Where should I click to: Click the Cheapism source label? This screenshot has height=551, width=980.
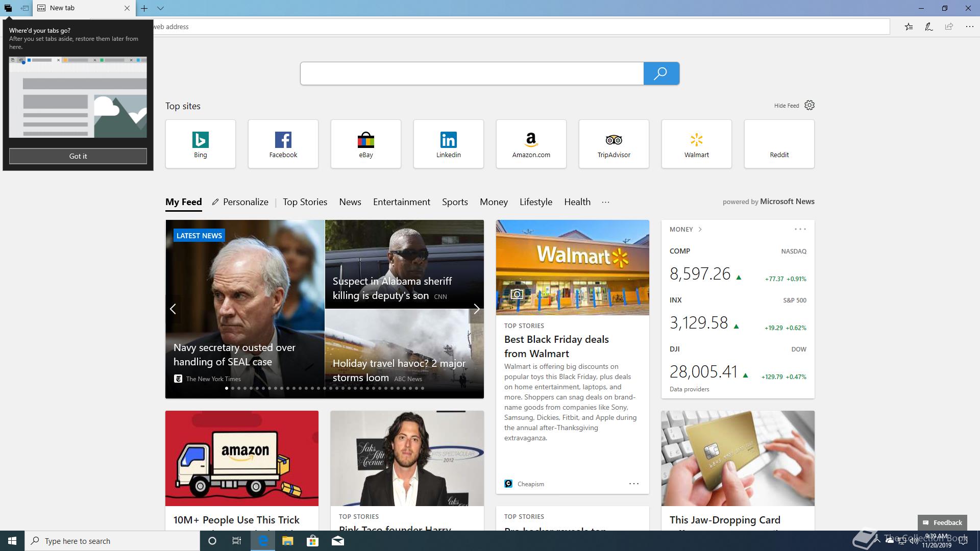pyautogui.click(x=531, y=484)
